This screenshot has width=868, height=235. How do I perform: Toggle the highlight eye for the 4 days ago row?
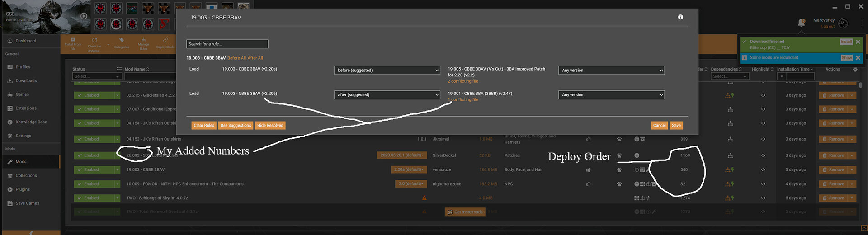[763, 184]
